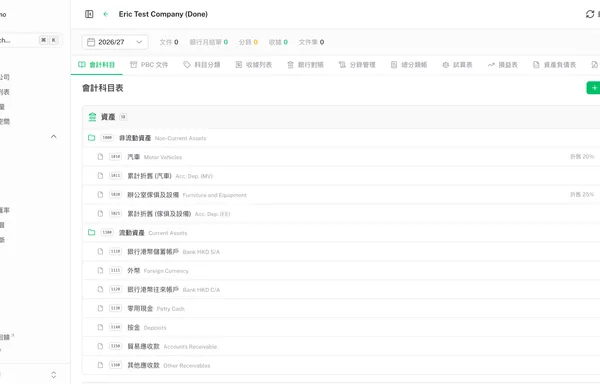Click file icon beside Furniture and Equipment
The height and width of the screenshot is (384, 600).
(x=100, y=195)
